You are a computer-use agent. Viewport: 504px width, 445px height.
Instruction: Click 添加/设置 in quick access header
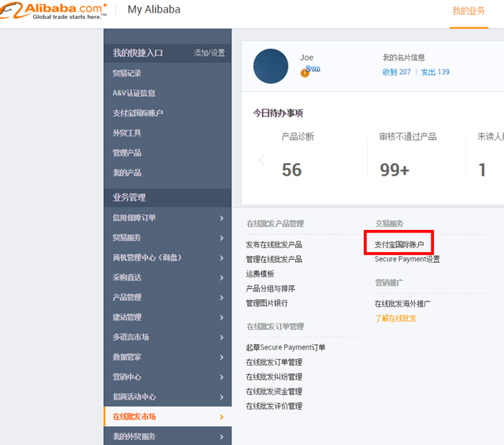[x=209, y=53]
